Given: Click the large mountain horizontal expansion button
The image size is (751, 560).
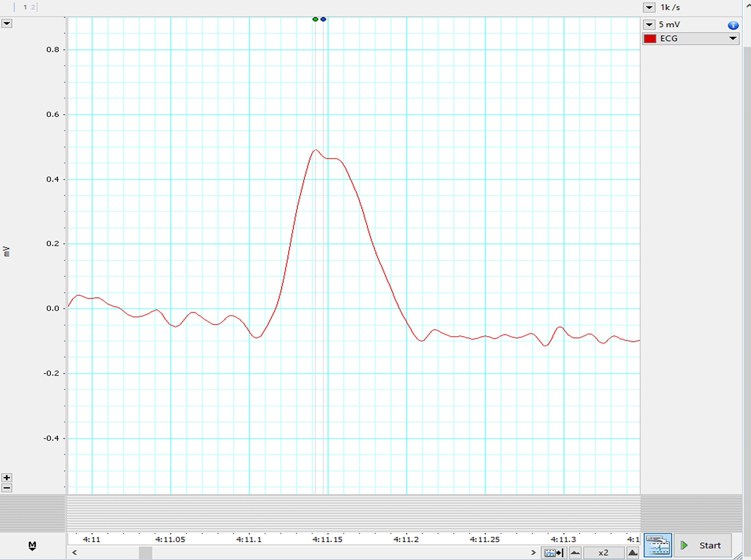Looking at the screenshot, I should [x=632, y=553].
